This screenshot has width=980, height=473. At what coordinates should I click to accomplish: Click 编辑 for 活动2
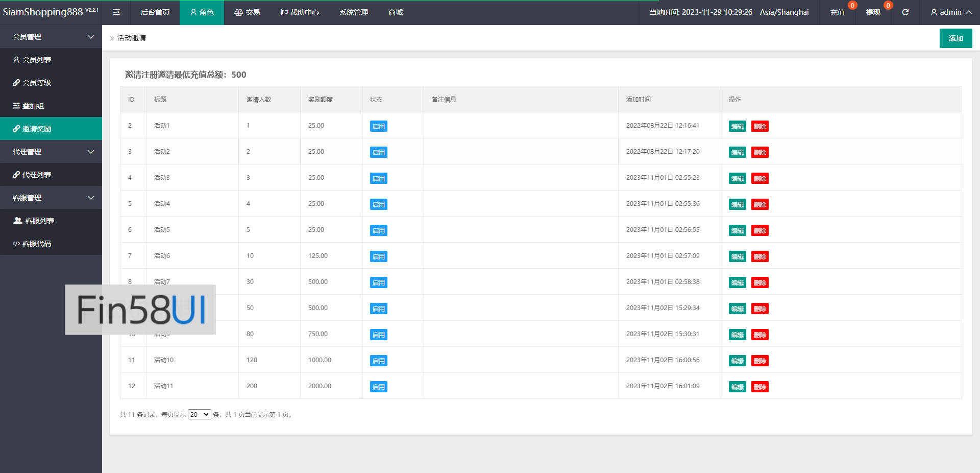tap(738, 152)
